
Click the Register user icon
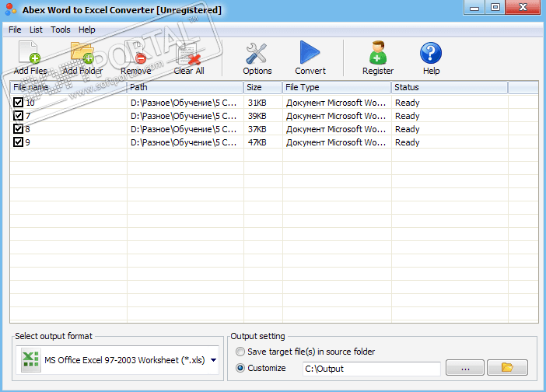point(378,53)
